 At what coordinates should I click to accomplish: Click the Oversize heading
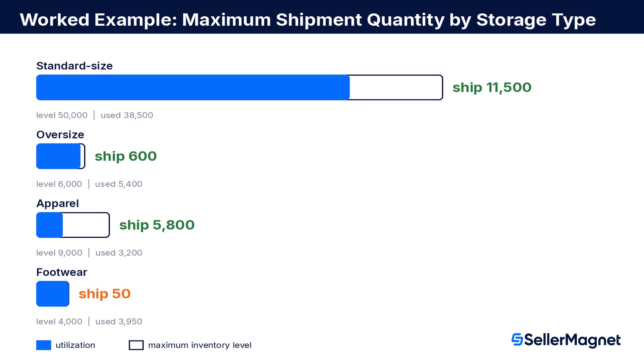point(60,135)
